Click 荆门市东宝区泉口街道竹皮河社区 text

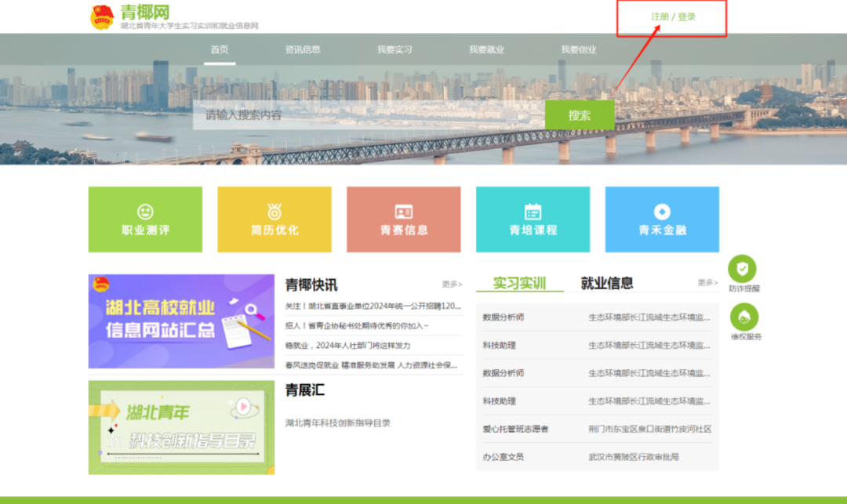(650, 429)
